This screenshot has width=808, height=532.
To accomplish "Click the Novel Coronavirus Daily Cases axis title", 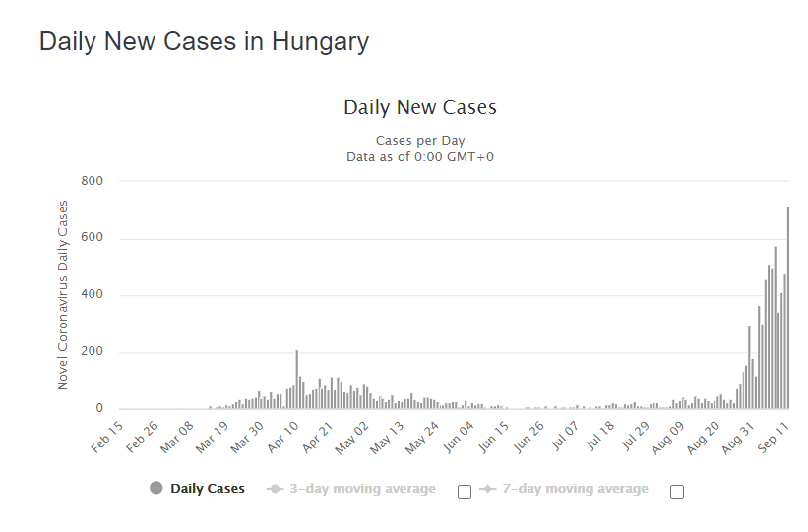I will [x=62, y=295].
